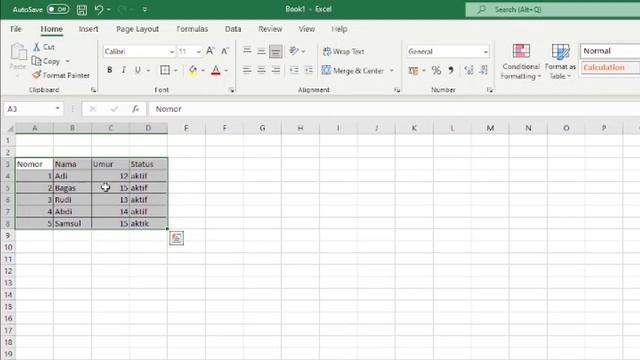This screenshot has height=360, width=640.
Task: Click cell containing Samsul
Action: pos(72,223)
